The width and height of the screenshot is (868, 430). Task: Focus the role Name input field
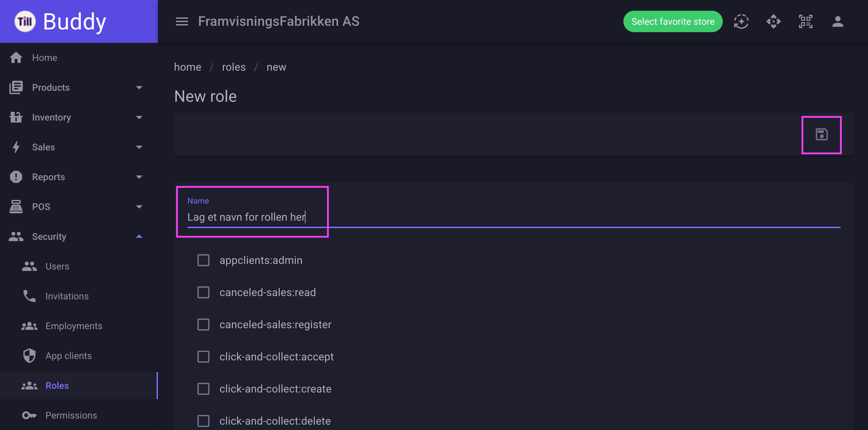click(x=514, y=217)
